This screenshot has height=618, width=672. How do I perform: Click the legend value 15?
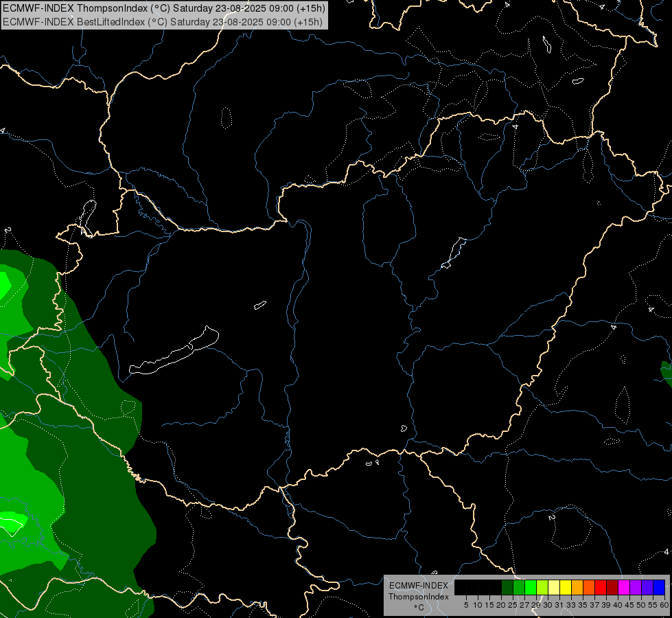(x=489, y=605)
